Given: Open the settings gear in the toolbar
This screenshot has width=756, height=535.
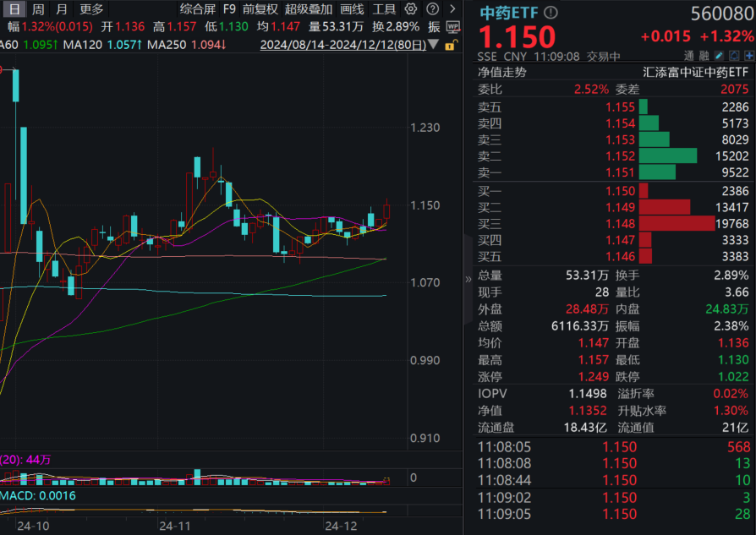Looking at the screenshot, I should 411,10.
